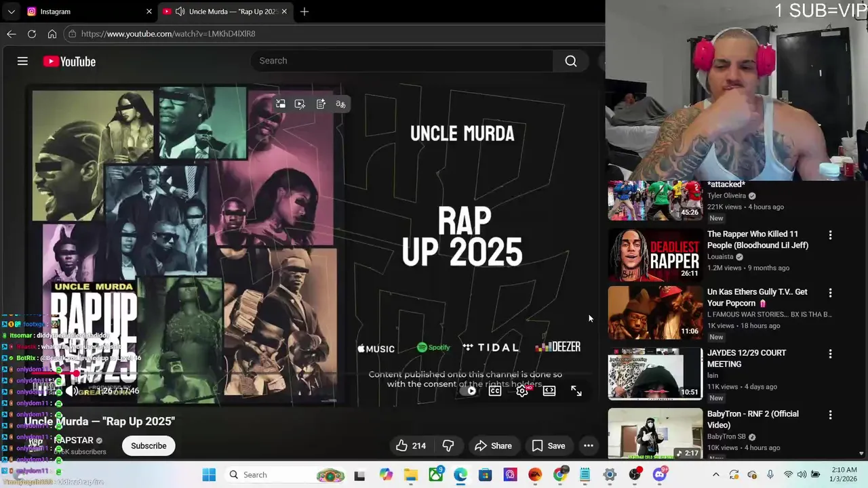The width and height of the screenshot is (868, 488).
Task: Select the URL in the address bar
Action: point(168,33)
